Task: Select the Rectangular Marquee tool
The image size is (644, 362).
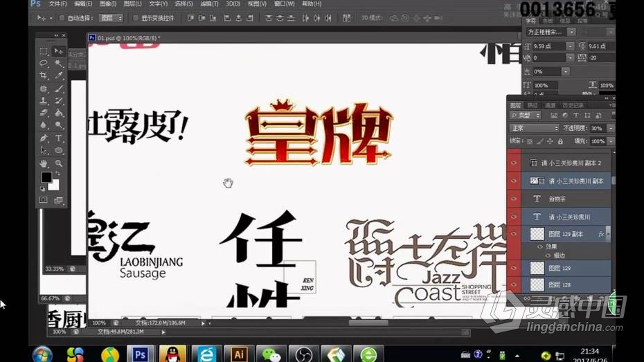Action: click(x=44, y=51)
